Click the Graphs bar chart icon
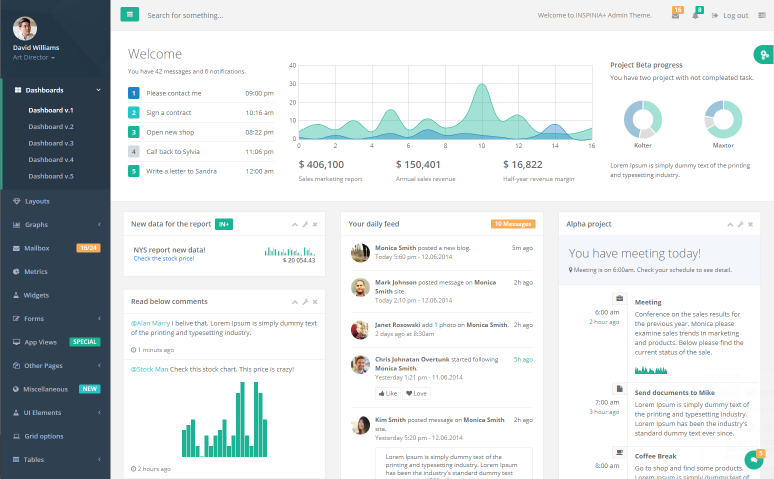The width and height of the screenshot is (774, 479). pyautogui.click(x=16, y=225)
